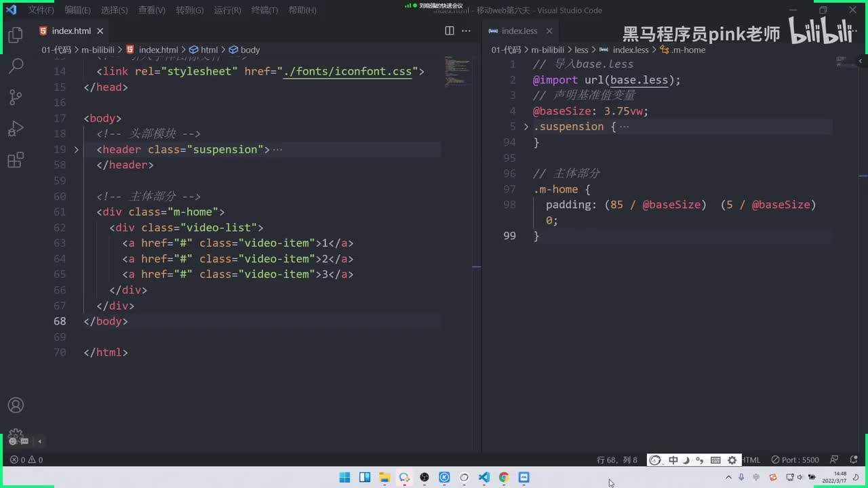Open the more actions ellipsis in left group
The height and width of the screenshot is (488, 868).
point(466,30)
